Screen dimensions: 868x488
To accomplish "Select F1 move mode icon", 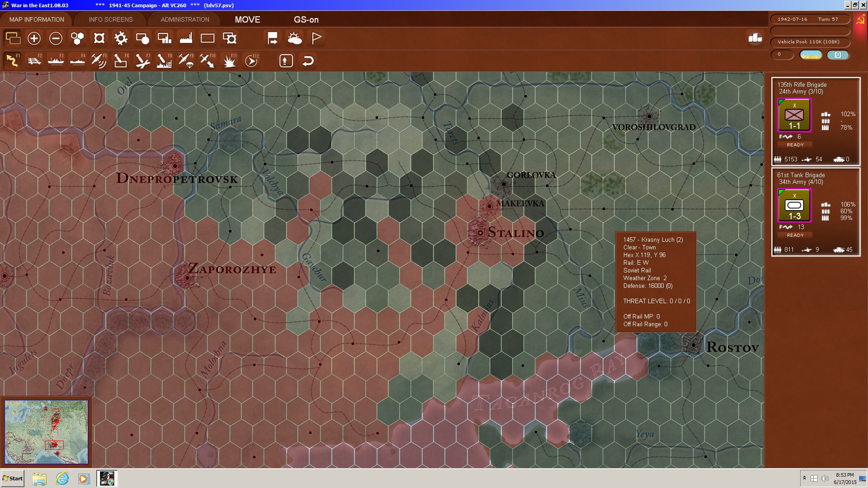I will 12,61.
